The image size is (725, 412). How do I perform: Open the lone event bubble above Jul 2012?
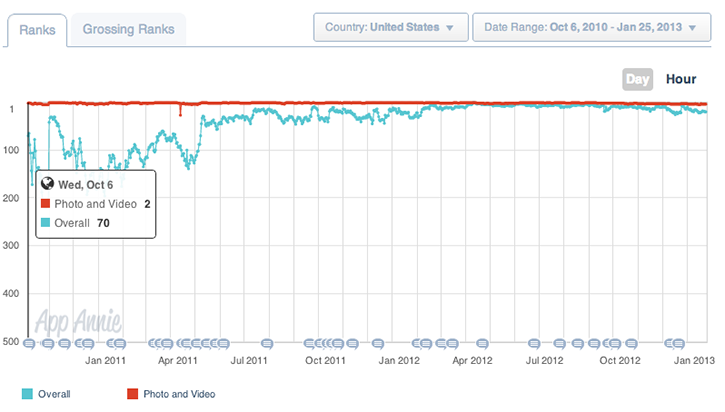534,344
